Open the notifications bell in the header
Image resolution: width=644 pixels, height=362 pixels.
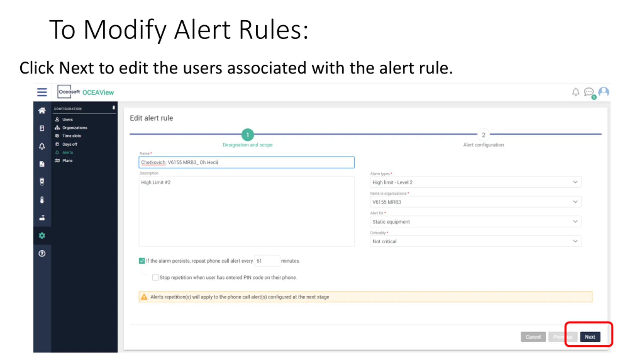pos(575,92)
